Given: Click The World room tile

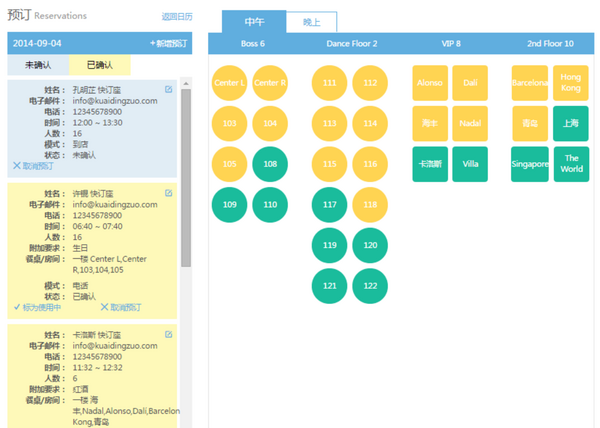Looking at the screenshot, I should [571, 164].
